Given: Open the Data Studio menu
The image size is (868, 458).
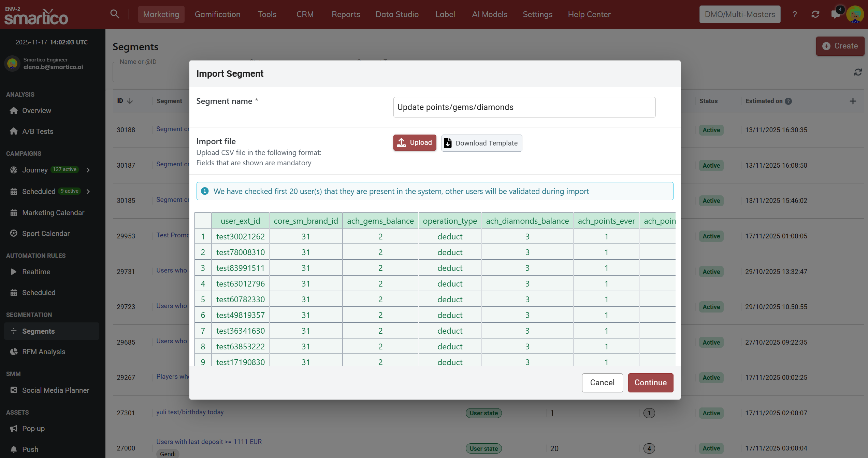Looking at the screenshot, I should tap(397, 14).
